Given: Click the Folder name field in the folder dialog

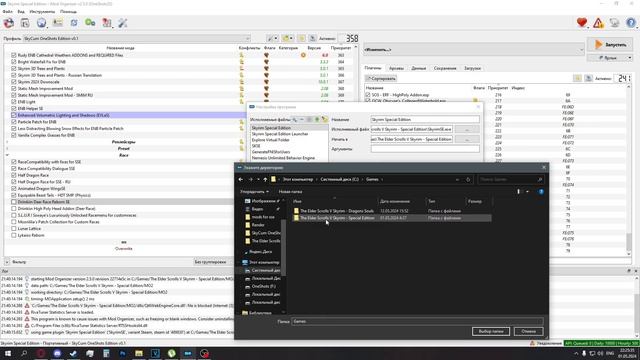Looking at the screenshot, I should (x=417, y=321).
